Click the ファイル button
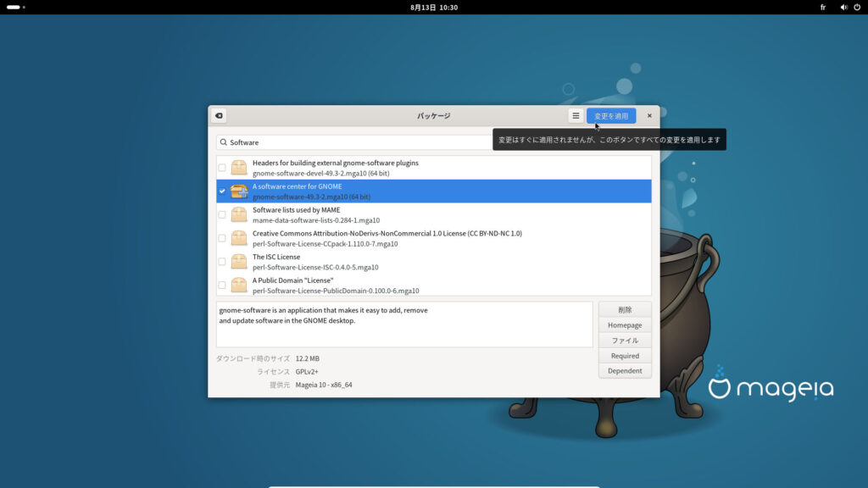868x488 pixels. 625,341
